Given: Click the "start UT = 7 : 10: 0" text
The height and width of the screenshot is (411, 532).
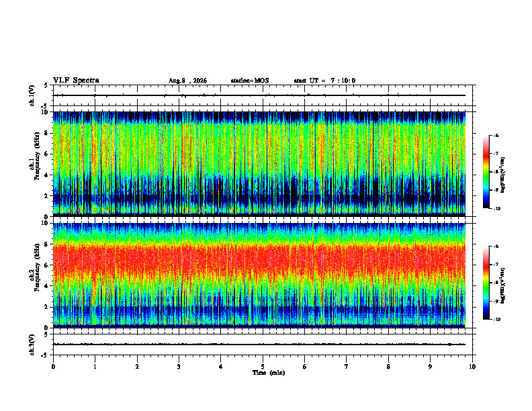Looking at the screenshot, I should [324, 81].
